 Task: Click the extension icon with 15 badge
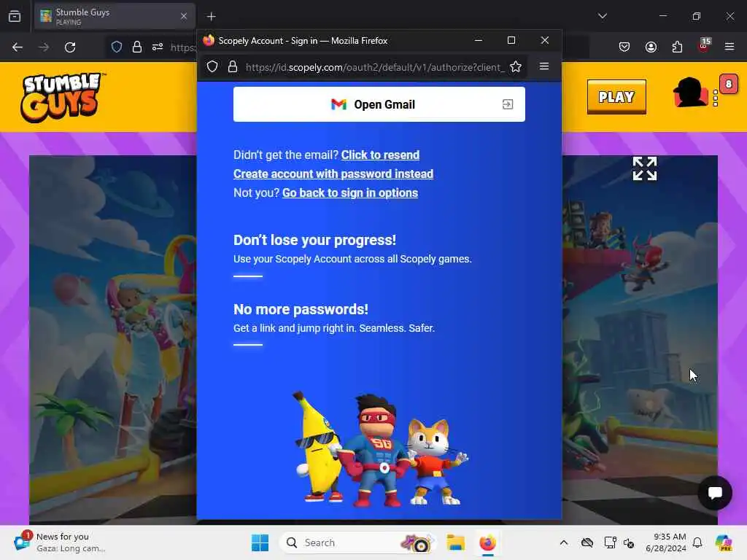click(x=704, y=45)
